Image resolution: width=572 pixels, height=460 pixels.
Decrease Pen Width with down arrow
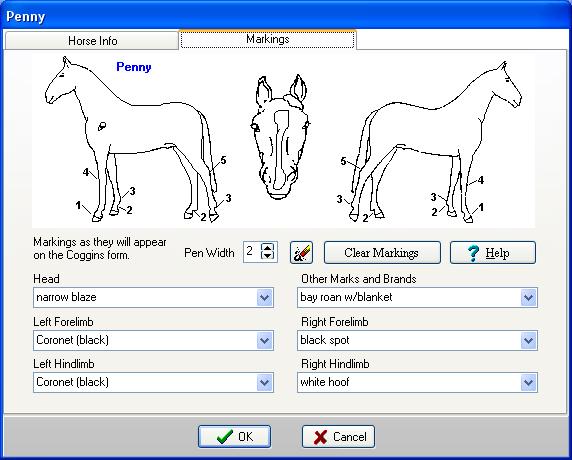pos(267,256)
